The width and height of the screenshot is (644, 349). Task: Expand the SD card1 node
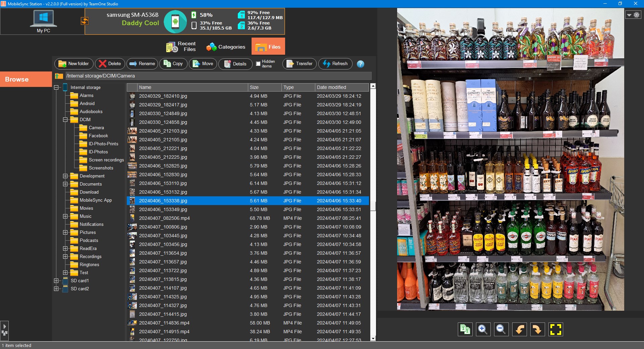(x=56, y=281)
